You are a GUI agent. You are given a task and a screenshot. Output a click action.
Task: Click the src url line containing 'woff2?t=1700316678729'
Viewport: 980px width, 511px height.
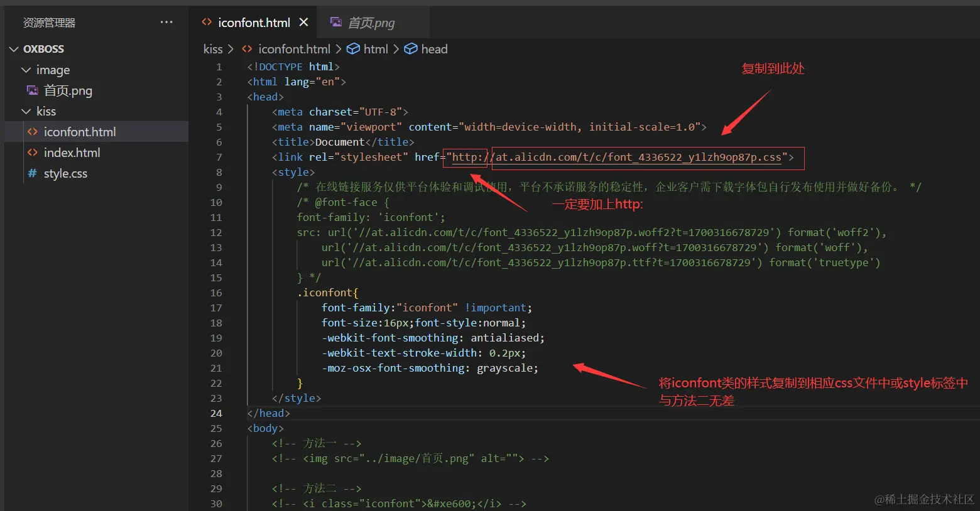pos(592,232)
